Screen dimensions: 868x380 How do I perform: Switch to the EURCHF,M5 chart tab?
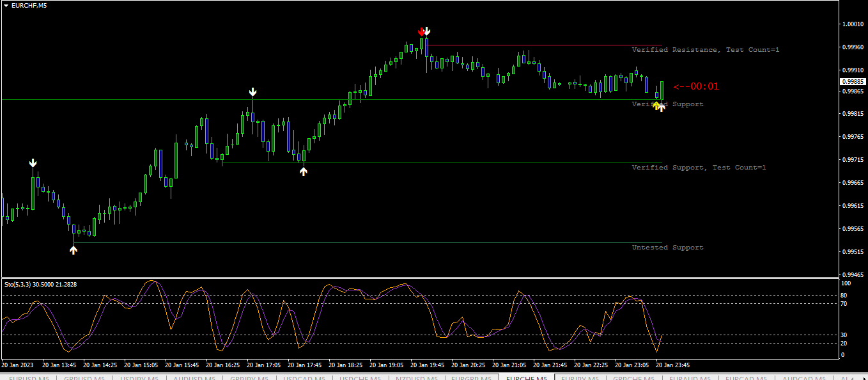(x=527, y=379)
